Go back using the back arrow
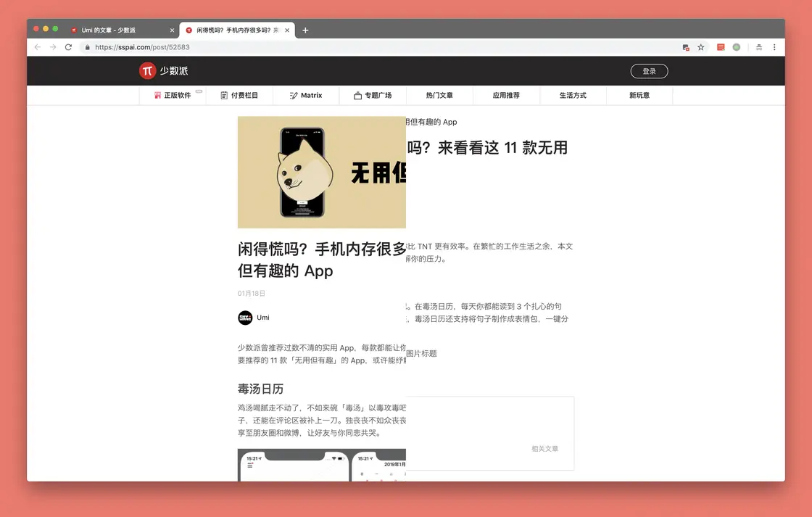Screen dimensions: 812x517 37,46
